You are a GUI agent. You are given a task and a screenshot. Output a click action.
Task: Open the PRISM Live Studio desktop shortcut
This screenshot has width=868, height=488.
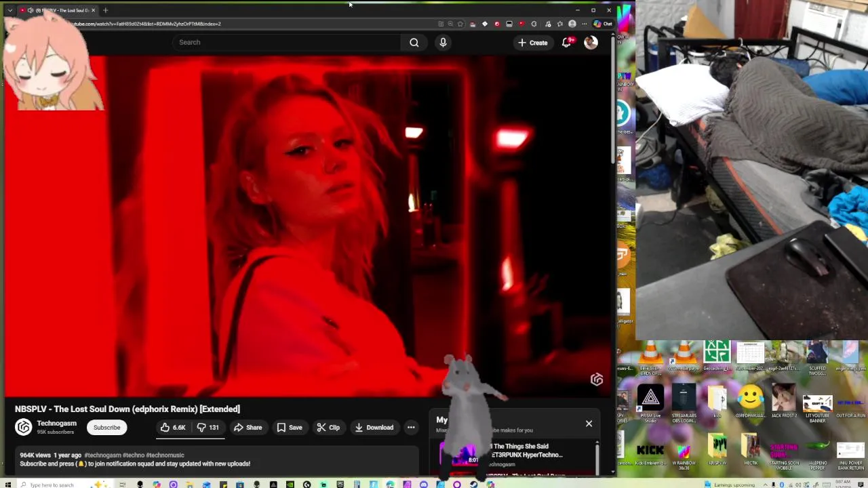650,403
